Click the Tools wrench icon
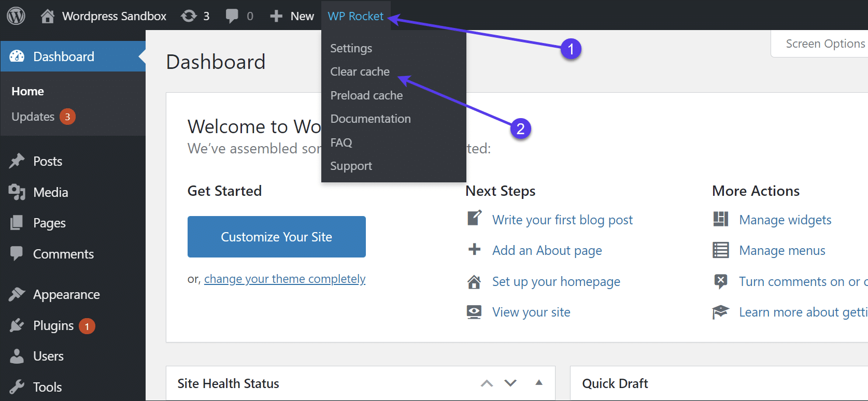The height and width of the screenshot is (401, 868). pyautogui.click(x=17, y=387)
